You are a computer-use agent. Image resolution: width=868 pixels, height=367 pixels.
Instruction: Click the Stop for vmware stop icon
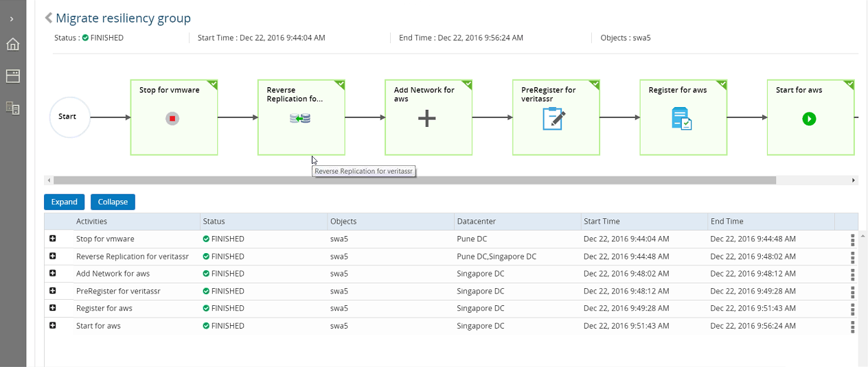click(x=172, y=119)
